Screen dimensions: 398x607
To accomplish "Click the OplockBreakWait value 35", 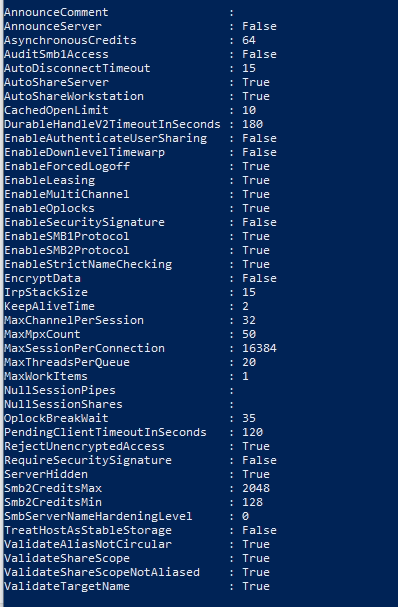I will tap(249, 418).
